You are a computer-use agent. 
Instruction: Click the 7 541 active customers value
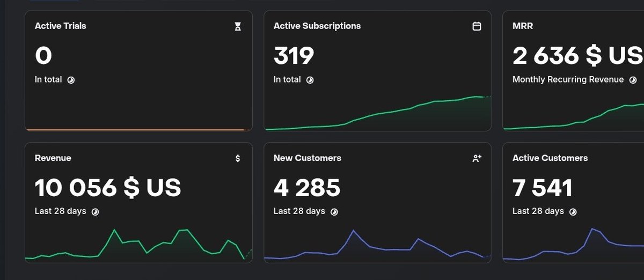(x=543, y=188)
